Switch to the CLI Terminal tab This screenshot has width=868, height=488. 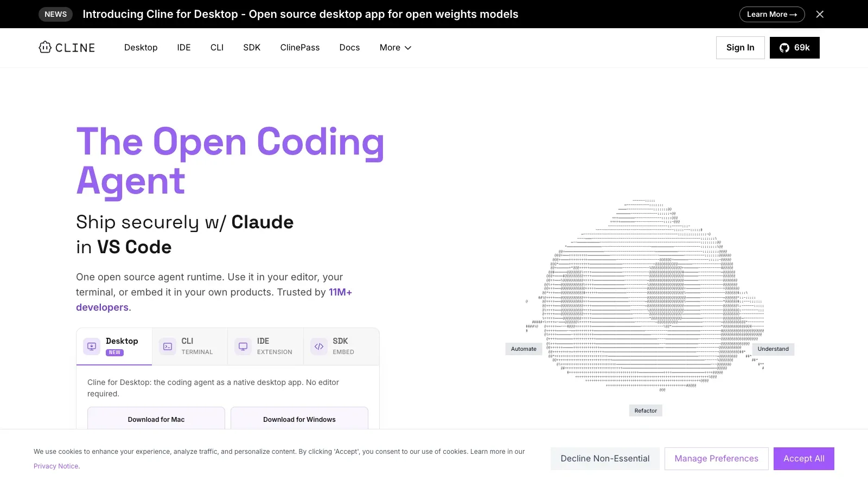pos(190,346)
